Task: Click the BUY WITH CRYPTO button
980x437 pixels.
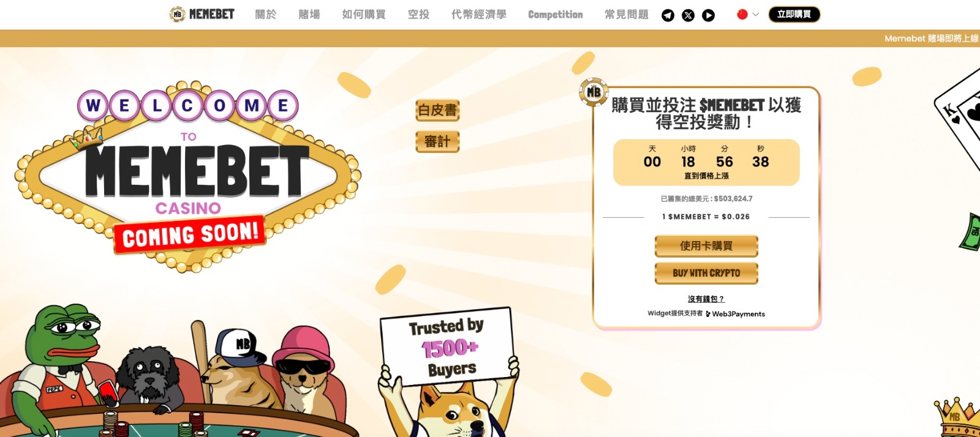Action: pos(706,273)
